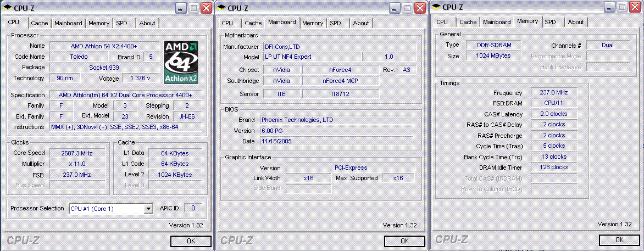Click the Bank Cycle Time value '13 clocks'
Viewport: 644px width, 251px height.
pyautogui.click(x=554, y=157)
